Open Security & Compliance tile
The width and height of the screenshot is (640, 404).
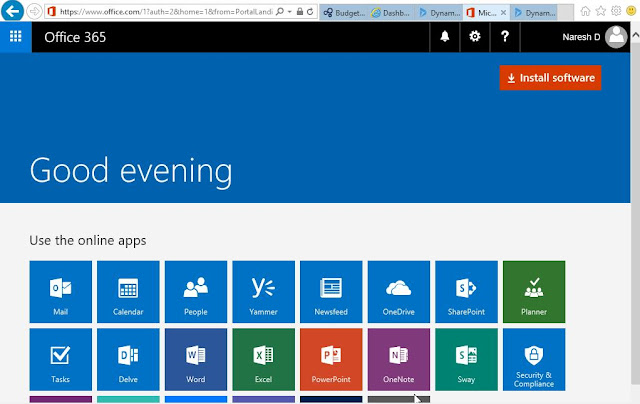point(534,360)
